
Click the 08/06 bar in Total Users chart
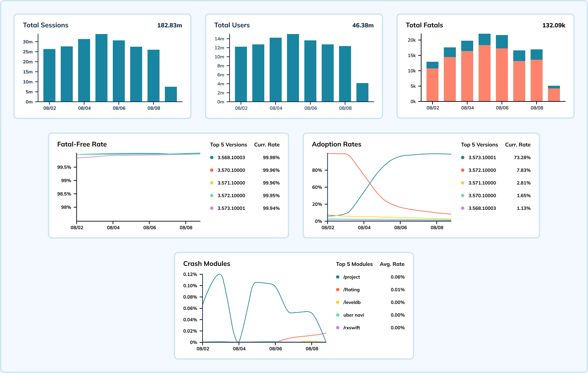click(x=310, y=71)
